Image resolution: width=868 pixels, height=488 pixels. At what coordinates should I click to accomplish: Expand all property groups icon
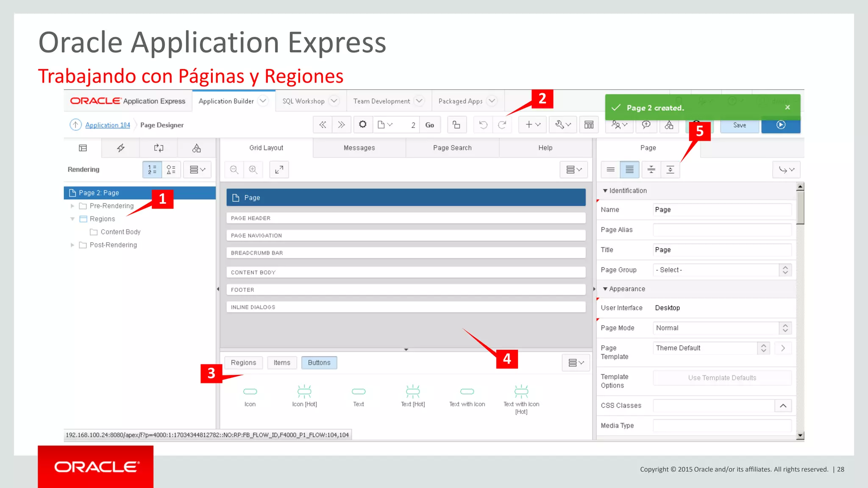coord(670,169)
